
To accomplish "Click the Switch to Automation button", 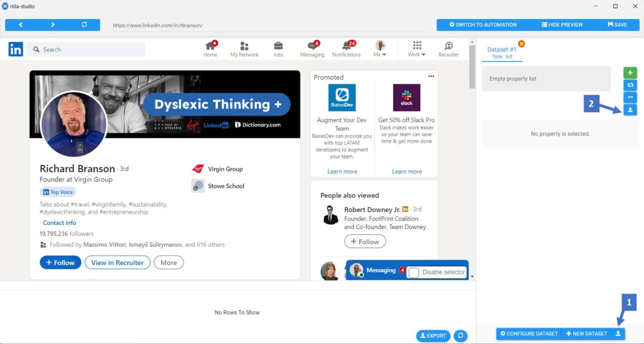I will coord(483,25).
